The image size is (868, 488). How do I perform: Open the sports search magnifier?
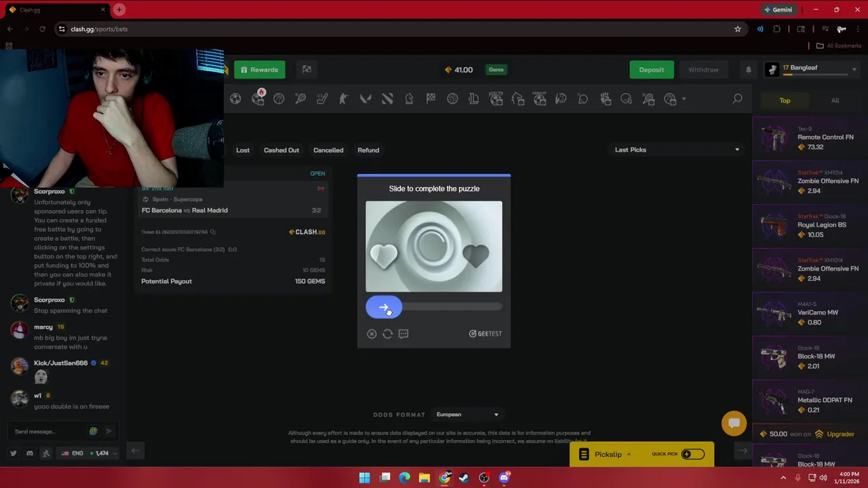[737, 99]
